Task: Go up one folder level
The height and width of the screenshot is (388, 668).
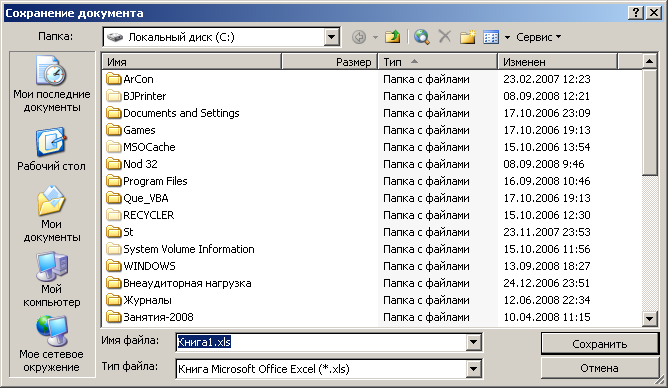Action: pyautogui.click(x=392, y=37)
